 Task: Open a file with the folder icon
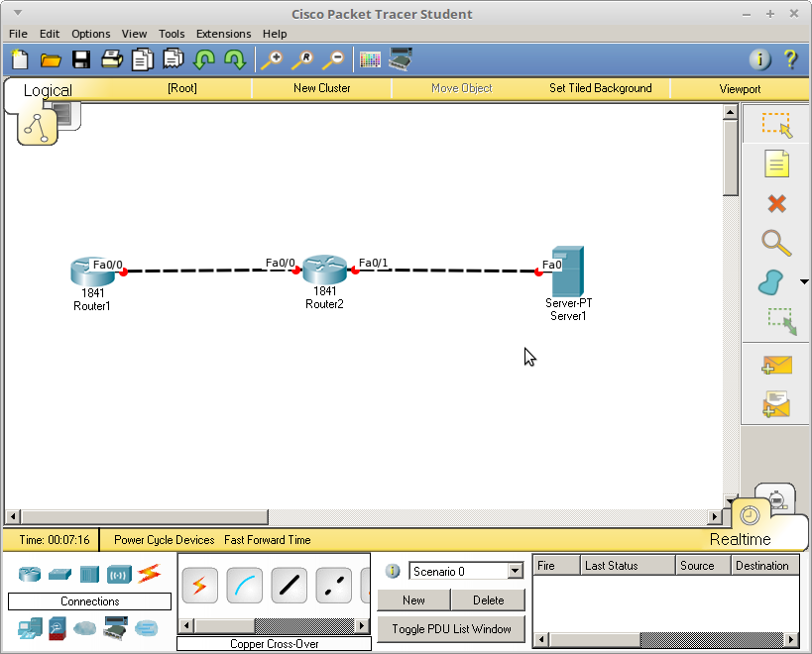point(51,60)
